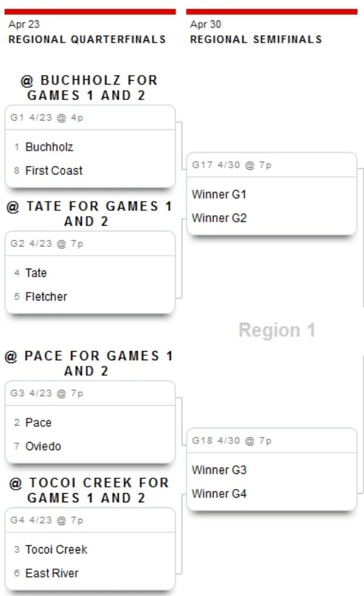Select East River in game G4
The width and height of the screenshot is (364, 596).
(52, 573)
